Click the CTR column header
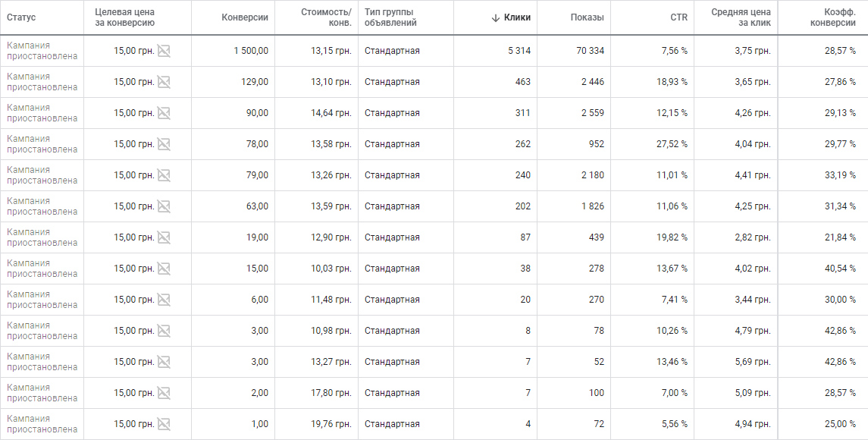Viewport: 868px width, 440px height. (x=678, y=17)
